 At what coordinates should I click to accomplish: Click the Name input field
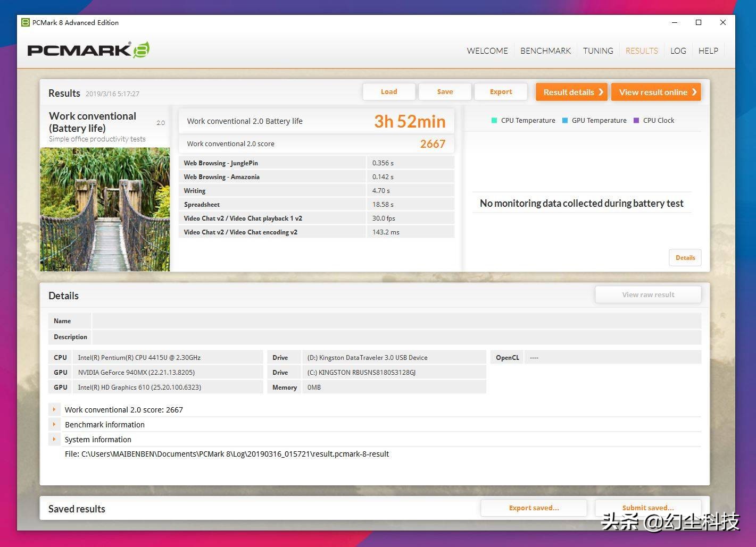[x=396, y=321]
